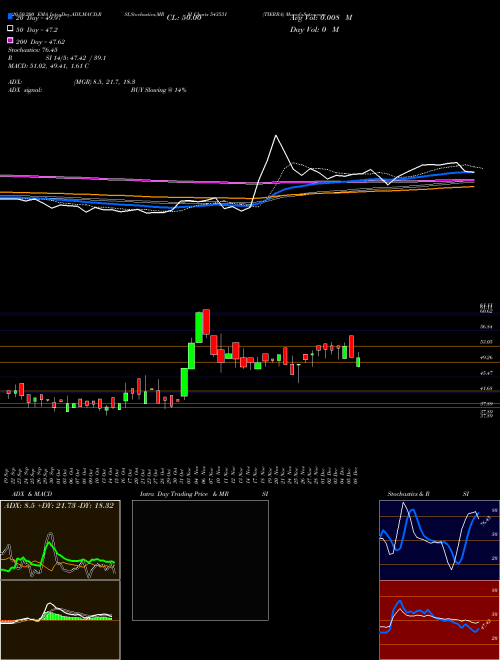Click the '(MGR) 8.5, 21.7, 18.3' ADX values

[104, 82]
